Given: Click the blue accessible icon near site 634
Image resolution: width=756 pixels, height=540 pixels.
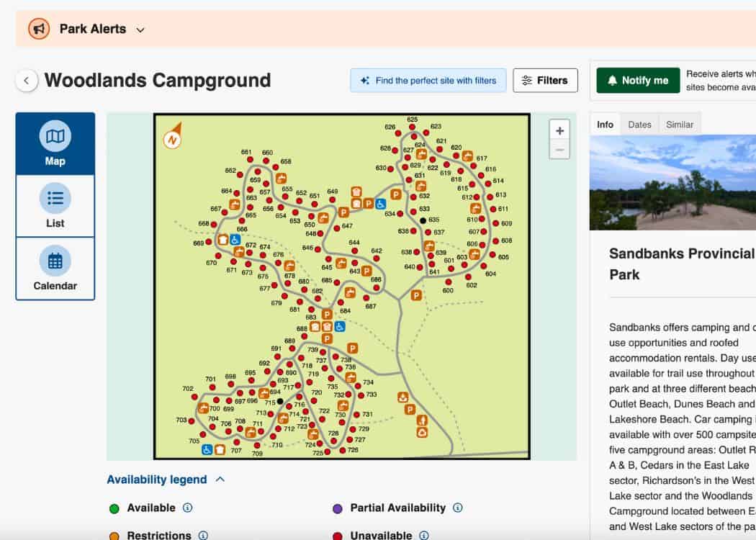Looking at the screenshot, I should pos(380,204).
